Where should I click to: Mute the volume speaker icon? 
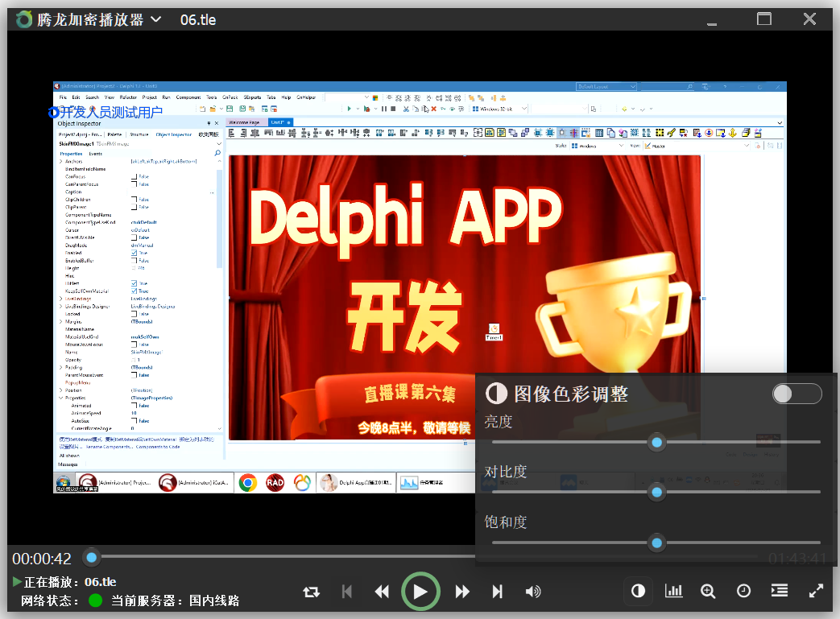pyautogui.click(x=533, y=592)
